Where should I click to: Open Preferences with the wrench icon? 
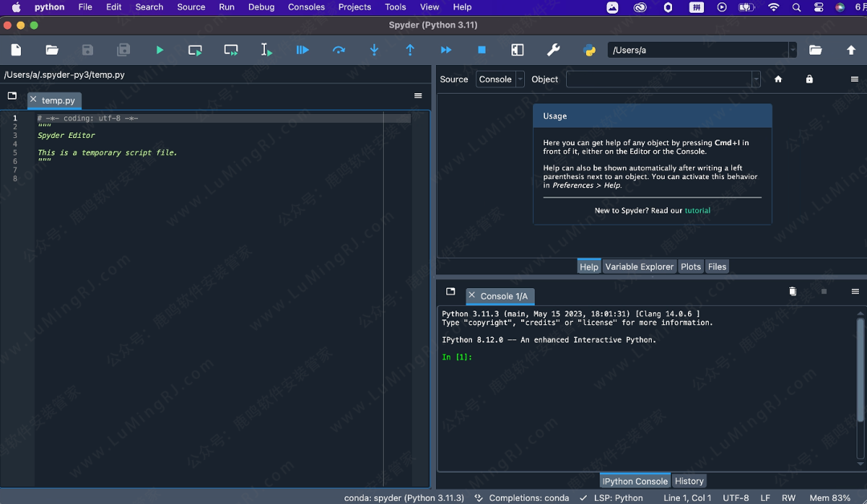pyautogui.click(x=553, y=50)
